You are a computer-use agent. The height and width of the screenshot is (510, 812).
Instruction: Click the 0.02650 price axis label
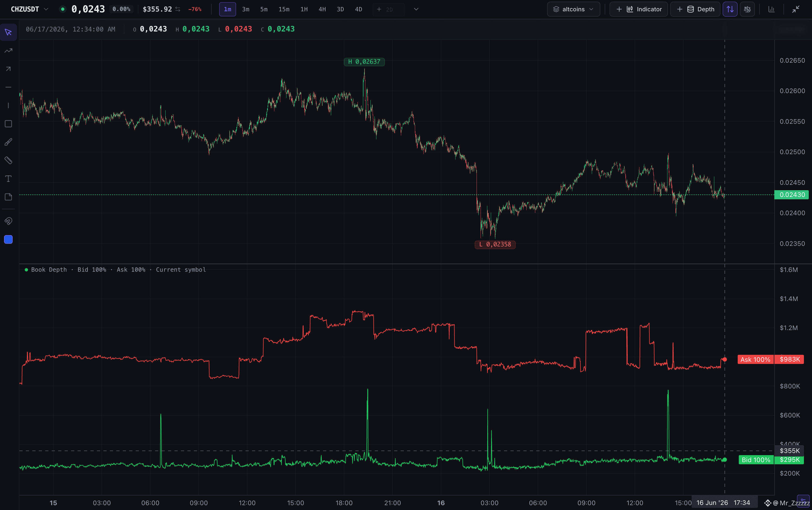click(792, 61)
